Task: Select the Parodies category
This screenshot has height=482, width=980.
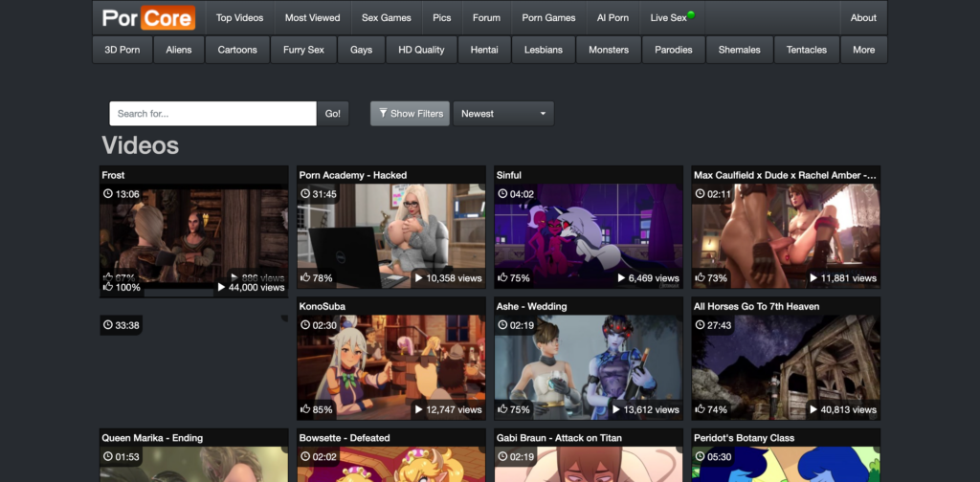Action: pos(674,50)
